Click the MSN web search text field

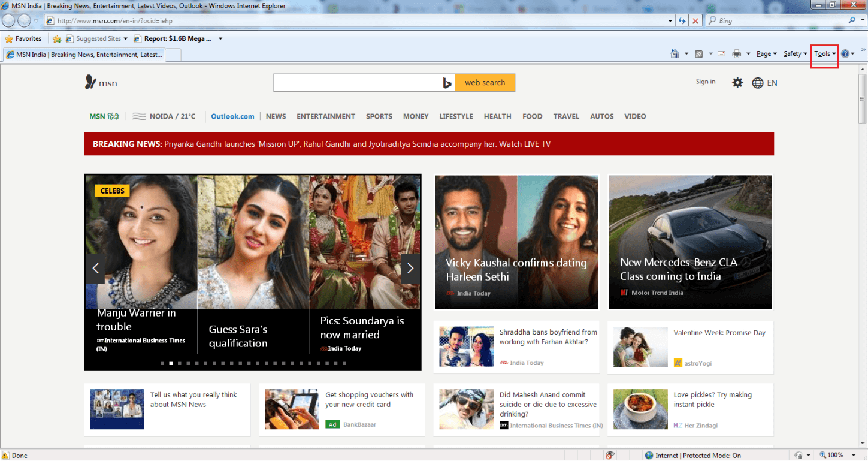pyautogui.click(x=356, y=83)
